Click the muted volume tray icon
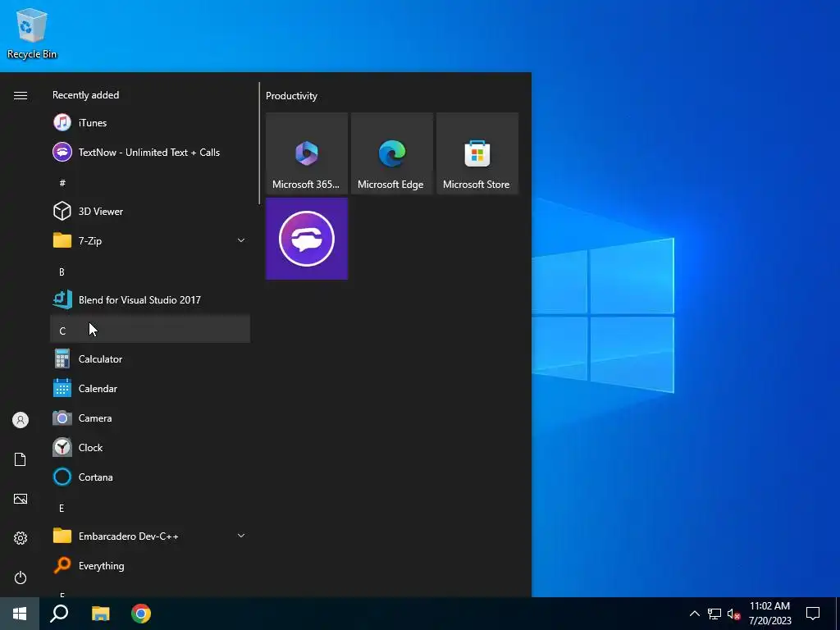 coord(733,614)
